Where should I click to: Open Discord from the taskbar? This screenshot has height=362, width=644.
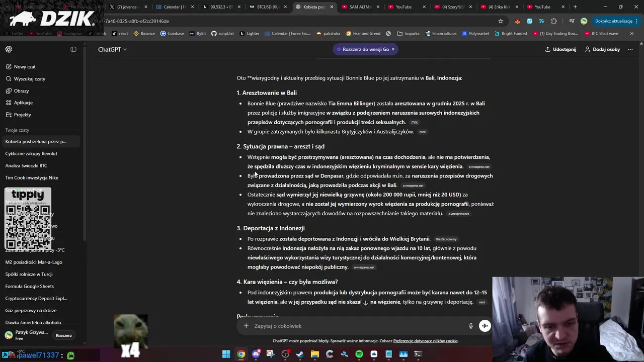tap(256, 354)
